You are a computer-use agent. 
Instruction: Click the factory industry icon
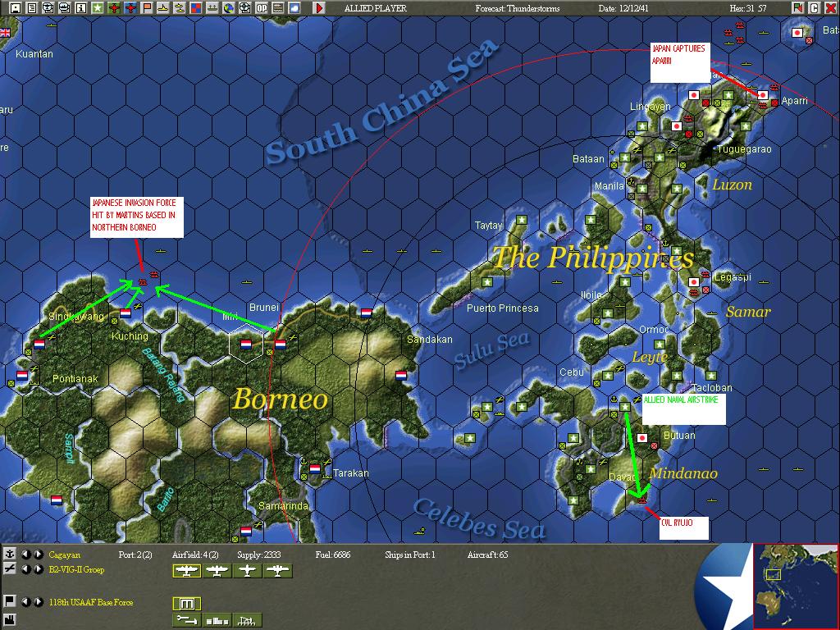point(9,622)
